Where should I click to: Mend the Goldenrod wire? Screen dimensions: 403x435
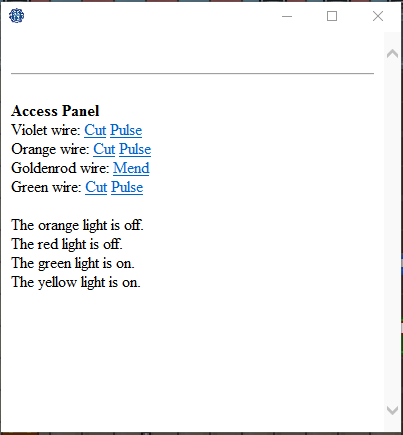(x=131, y=168)
